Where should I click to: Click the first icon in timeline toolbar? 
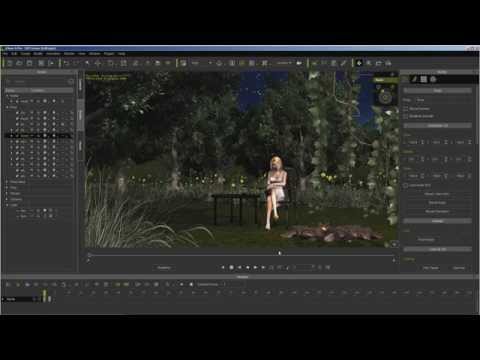[8, 284]
